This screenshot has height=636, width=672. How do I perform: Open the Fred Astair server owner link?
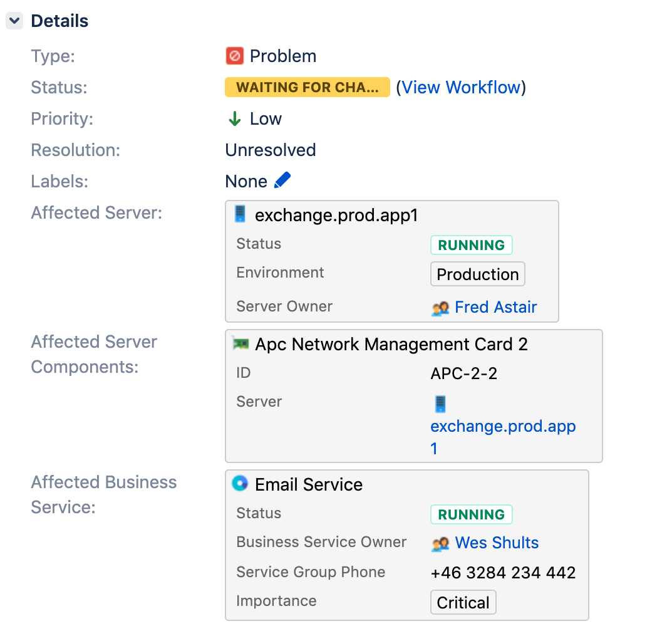click(495, 307)
